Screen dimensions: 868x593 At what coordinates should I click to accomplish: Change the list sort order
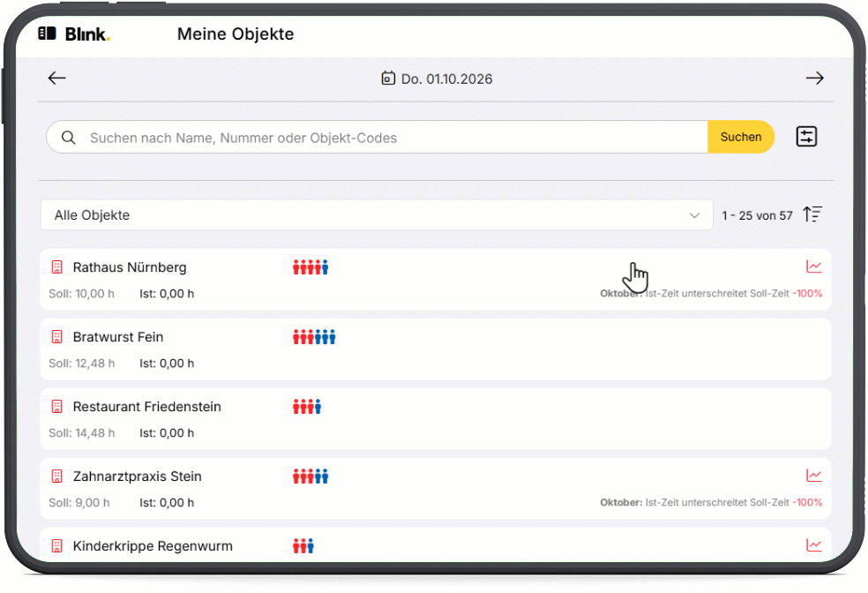(x=812, y=214)
